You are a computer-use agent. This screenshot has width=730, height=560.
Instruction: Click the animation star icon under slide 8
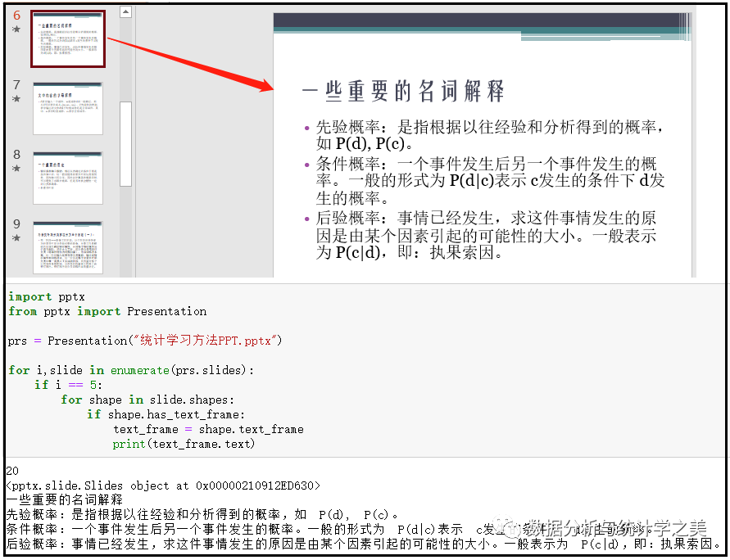point(16,168)
